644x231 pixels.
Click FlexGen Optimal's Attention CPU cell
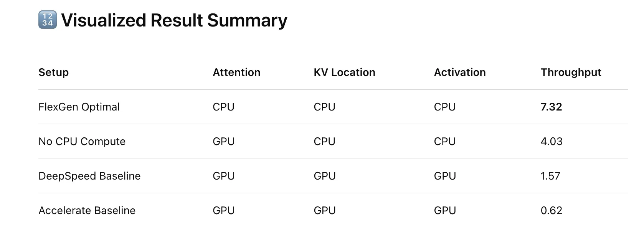click(x=223, y=107)
